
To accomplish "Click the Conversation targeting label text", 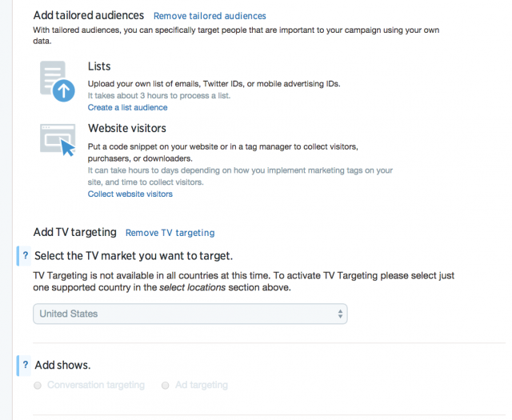I will pos(95,386).
